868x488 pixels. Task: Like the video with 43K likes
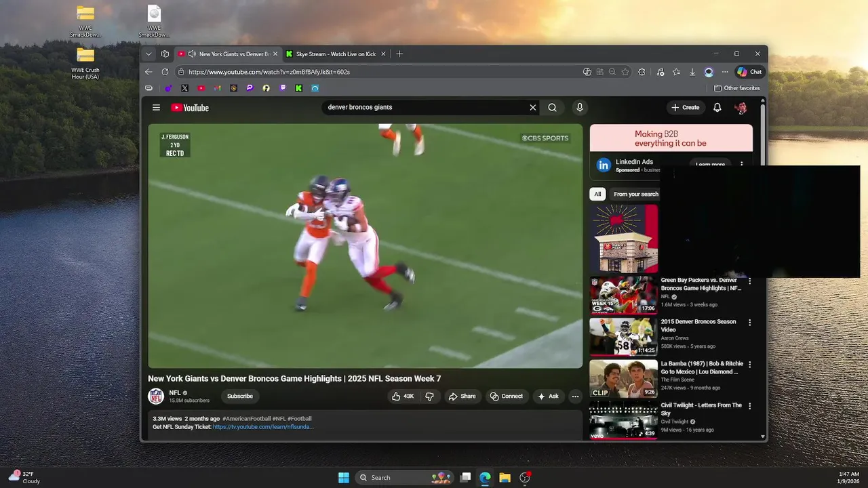pos(403,396)
